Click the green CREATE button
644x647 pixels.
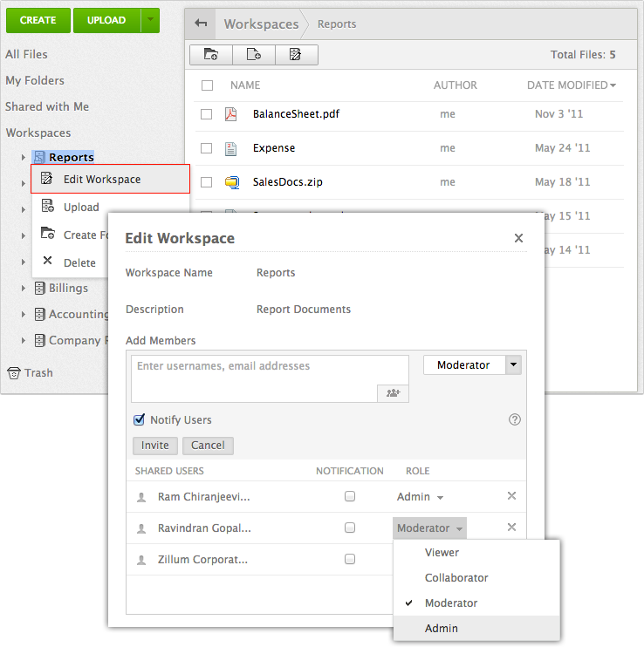(38, 20)
